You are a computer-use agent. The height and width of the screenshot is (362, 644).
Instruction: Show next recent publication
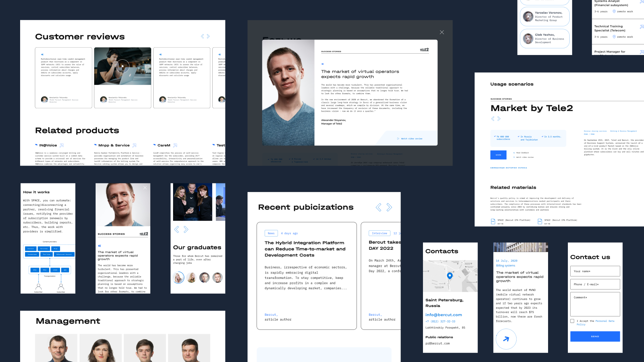(x=389, y=207)
